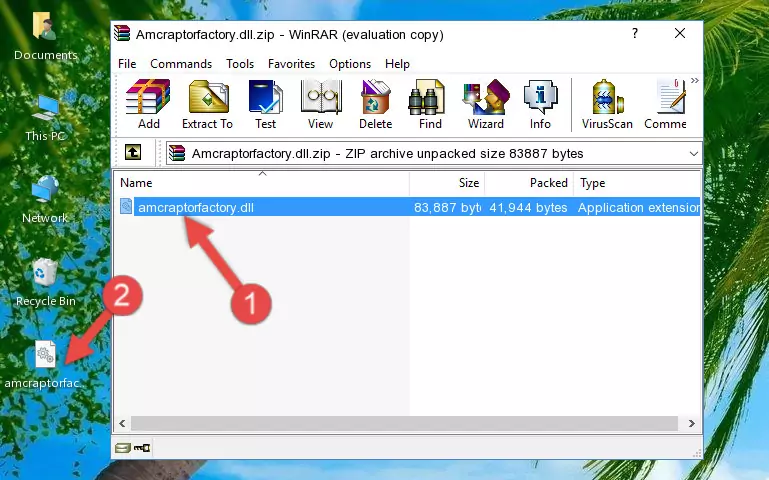Launch the Wizard tool
The width and height of the screenshot is (769, 480).
[486, 104]
